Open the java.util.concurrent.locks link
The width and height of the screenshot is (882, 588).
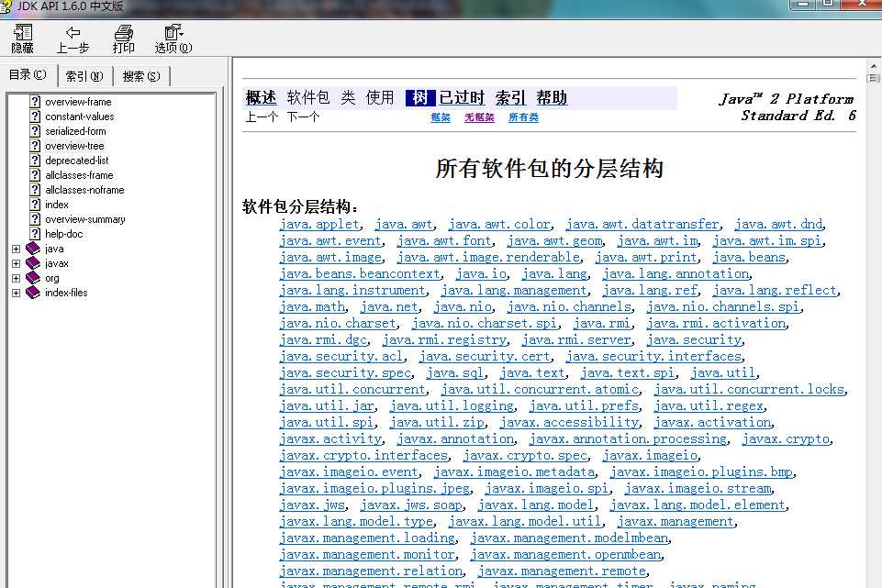click(x=749, y=390)
